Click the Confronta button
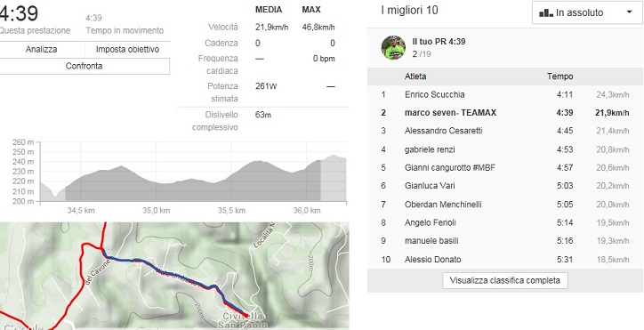The height and width of the screenshot is (330, 644). point(85,66)
